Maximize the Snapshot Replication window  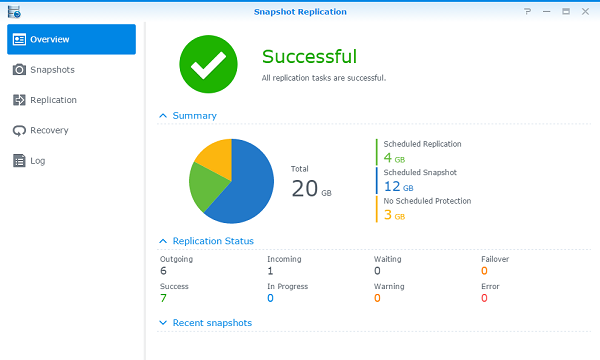(x=566, y=11)
